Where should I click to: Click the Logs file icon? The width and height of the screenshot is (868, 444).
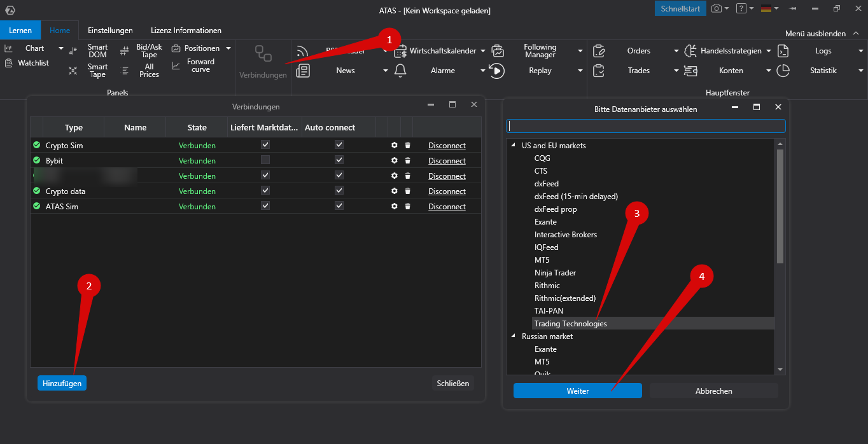click(783, 51)
